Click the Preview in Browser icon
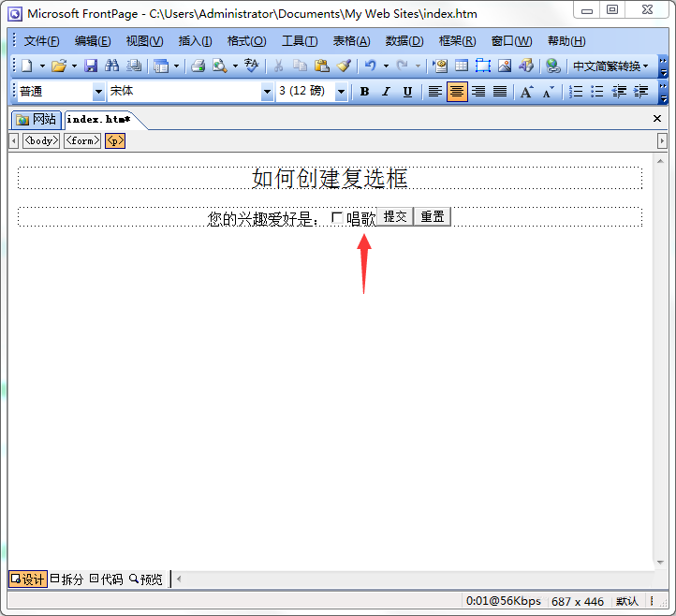676x616 pixels. click(220, 66)
